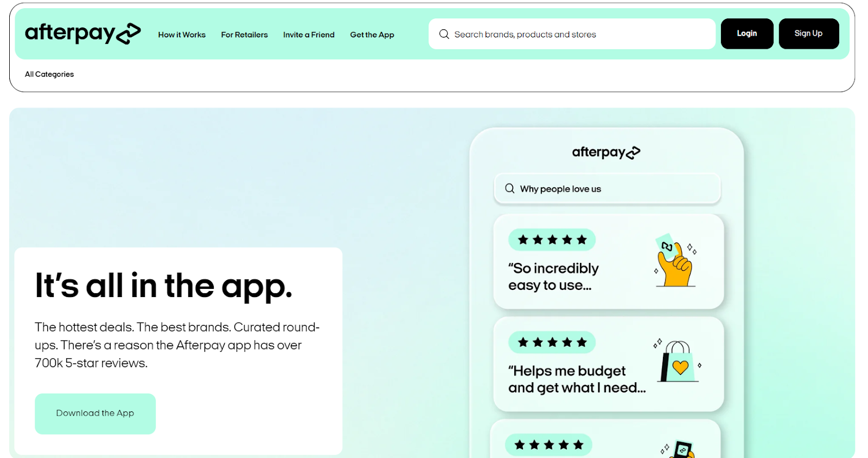The width and height of the screenshot is (868, 458).
Task: Click the Why people love us search bar
Action: pos(607,189)
